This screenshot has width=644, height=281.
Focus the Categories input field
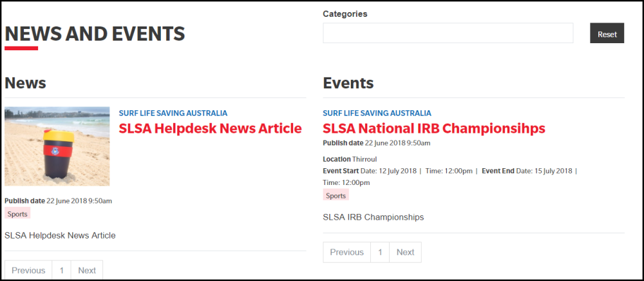point(448,33)
